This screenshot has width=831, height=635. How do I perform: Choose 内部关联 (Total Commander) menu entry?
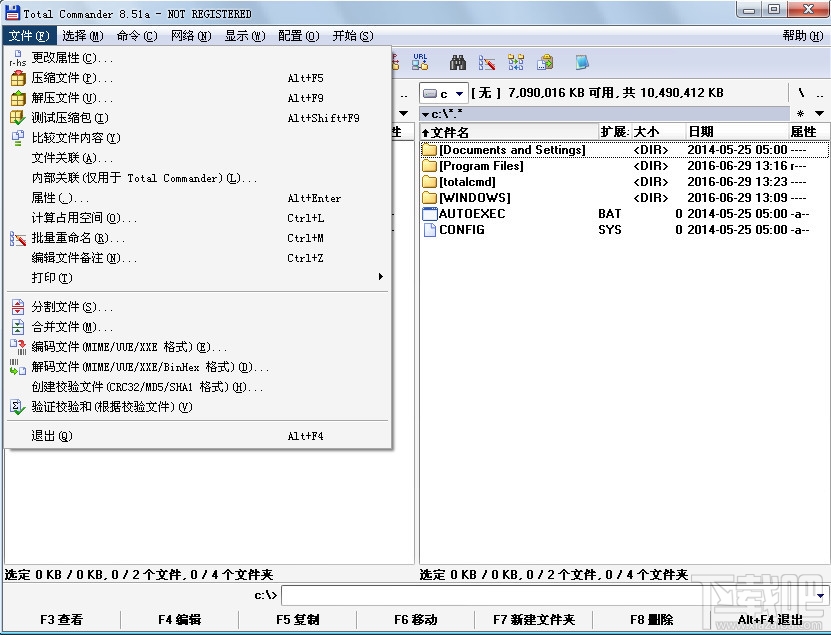click(x=197, y=178)
